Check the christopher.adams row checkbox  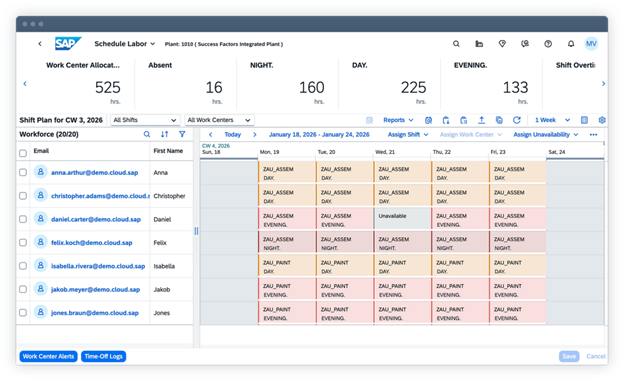(x=23, y=196)
